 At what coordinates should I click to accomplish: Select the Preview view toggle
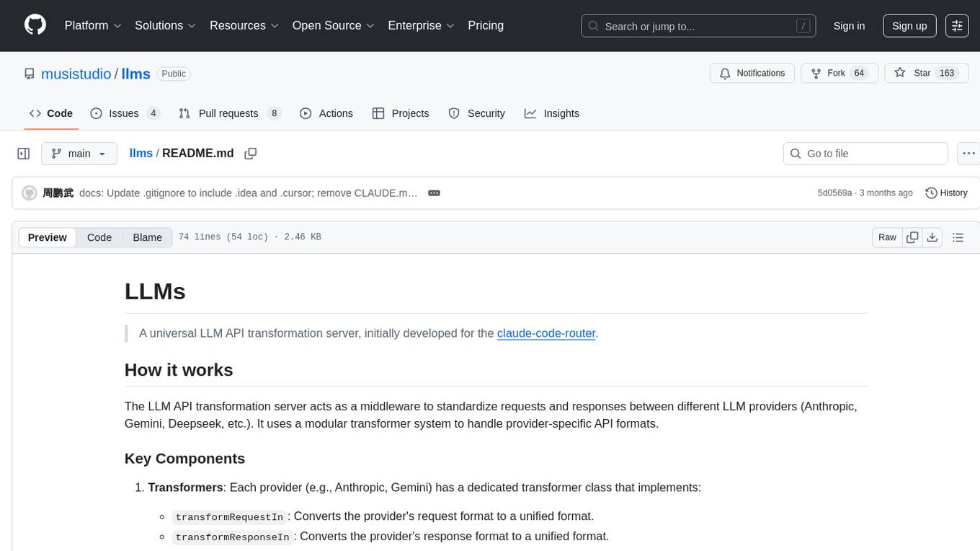point(48,237)
